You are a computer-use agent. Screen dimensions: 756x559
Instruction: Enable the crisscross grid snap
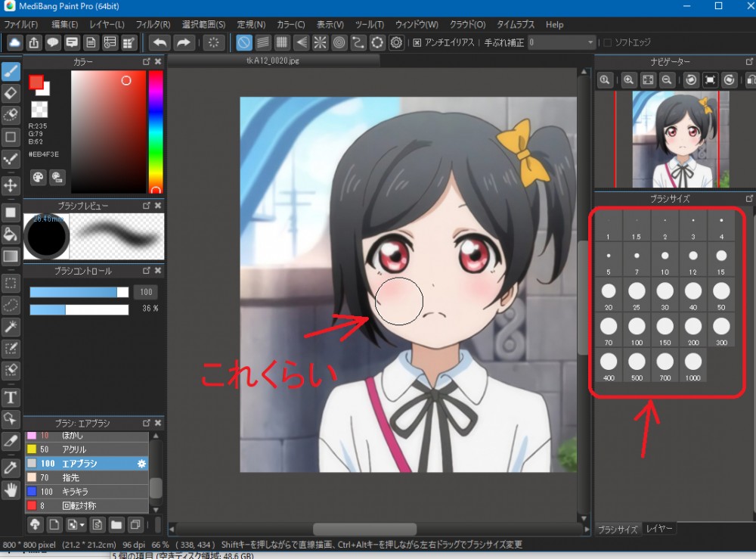click(282, 42)
